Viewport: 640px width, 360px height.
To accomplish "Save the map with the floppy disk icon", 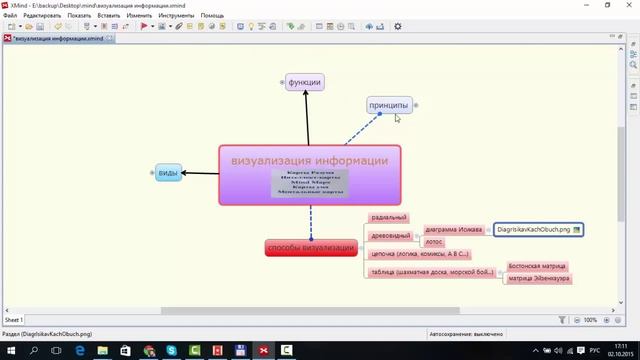I will point(40,27).
